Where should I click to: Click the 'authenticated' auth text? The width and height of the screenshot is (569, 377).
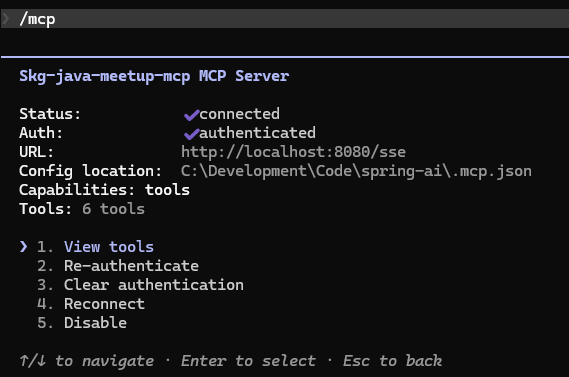click(257, 133)
